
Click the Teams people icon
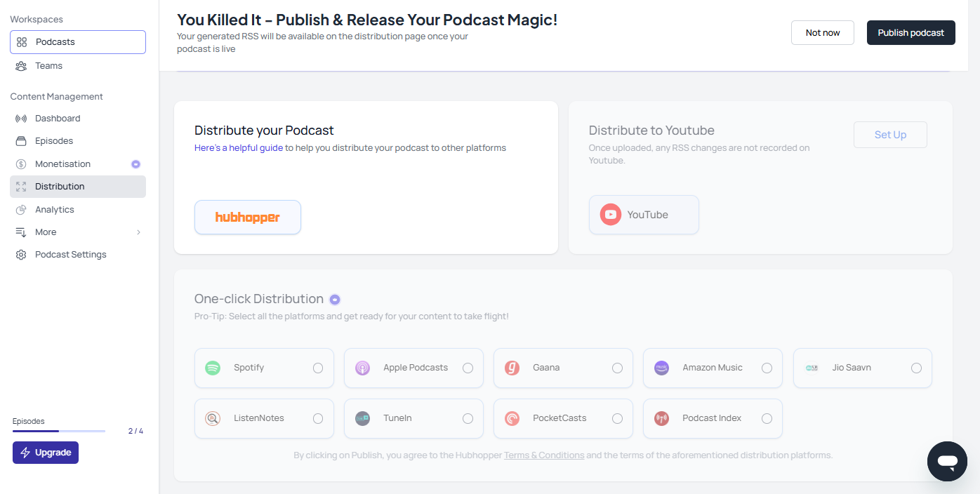click(x=21, y=66)
